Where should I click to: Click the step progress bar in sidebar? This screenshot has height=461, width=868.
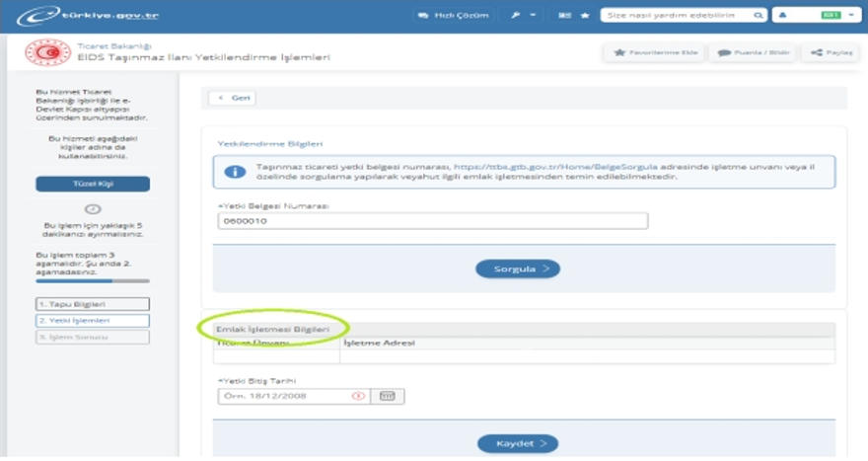coord(92,281)
